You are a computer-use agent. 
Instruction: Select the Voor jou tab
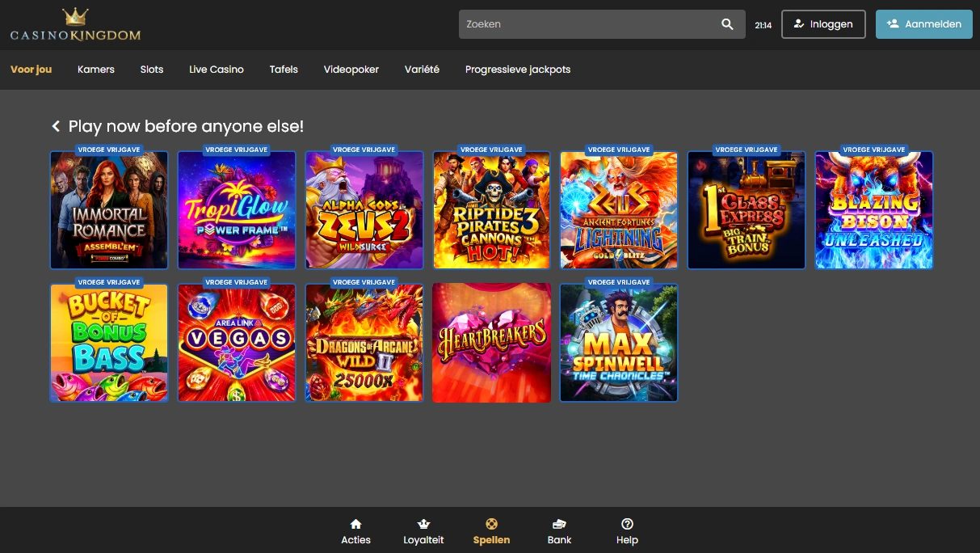[x=31, y=70]
